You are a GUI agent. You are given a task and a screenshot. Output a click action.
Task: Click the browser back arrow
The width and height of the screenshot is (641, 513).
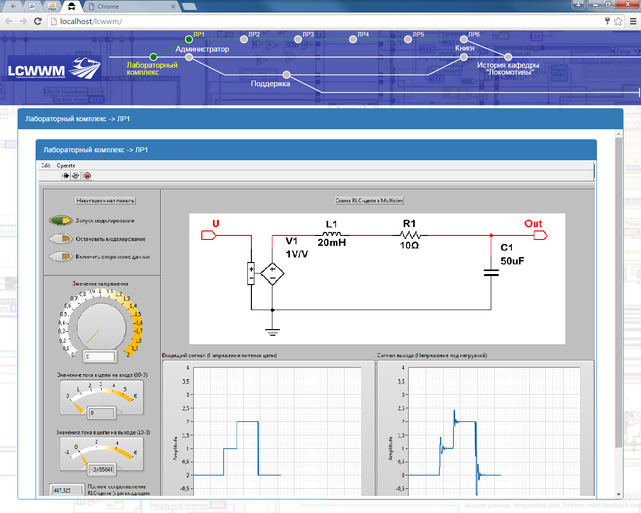tap(10, 20)
